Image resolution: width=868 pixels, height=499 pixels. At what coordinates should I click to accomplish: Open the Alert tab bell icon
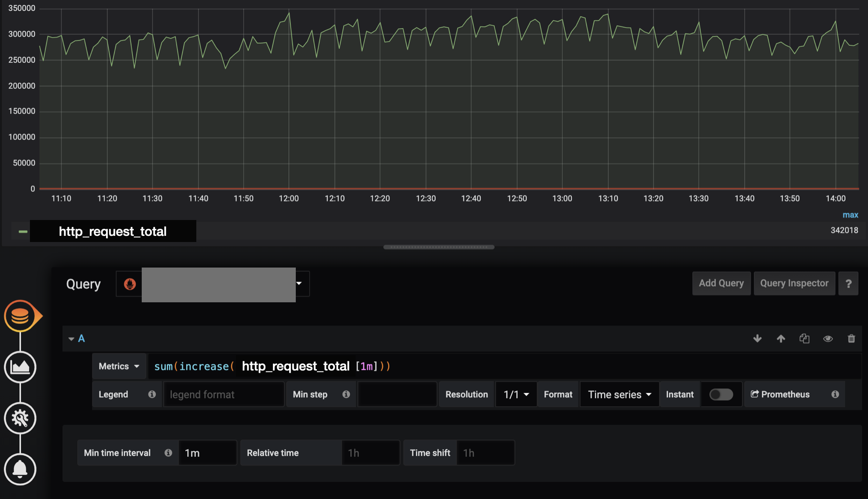(x=20, y=469)
